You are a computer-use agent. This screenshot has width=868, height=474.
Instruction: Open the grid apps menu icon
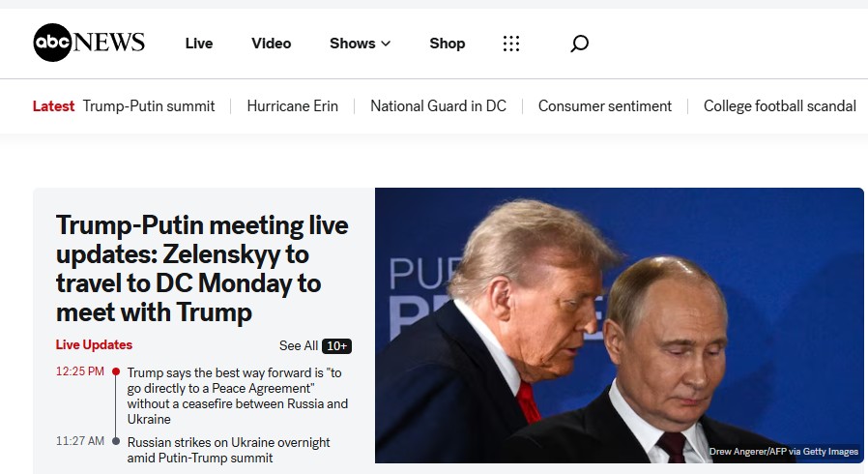click(x=511, y=44)
